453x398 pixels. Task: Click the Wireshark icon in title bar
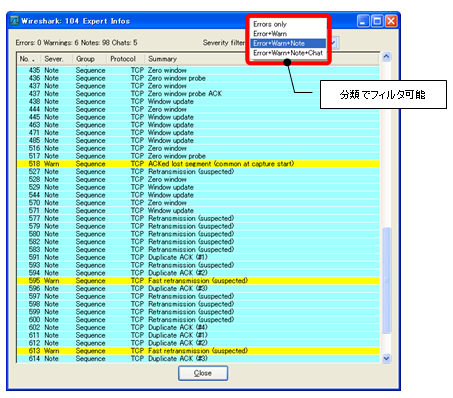(x=14, y=21)
